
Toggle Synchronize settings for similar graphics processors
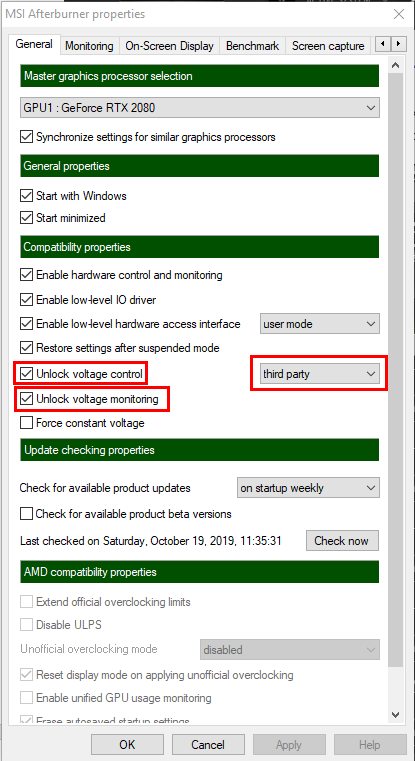point(26,137)
